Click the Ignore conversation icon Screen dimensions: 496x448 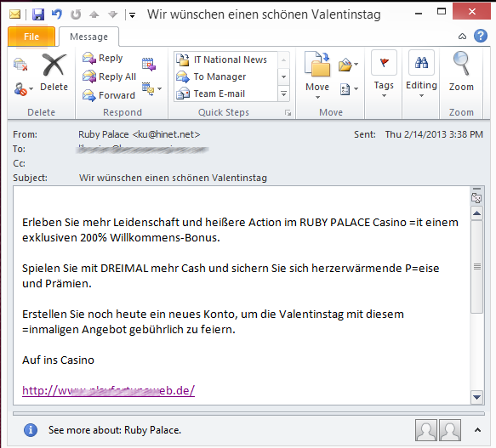pos(20,64)
